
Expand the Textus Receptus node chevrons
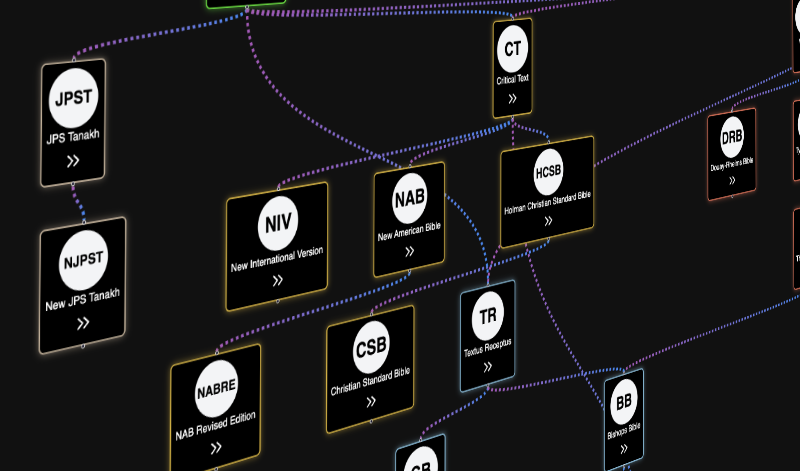(x=488, y=366)
